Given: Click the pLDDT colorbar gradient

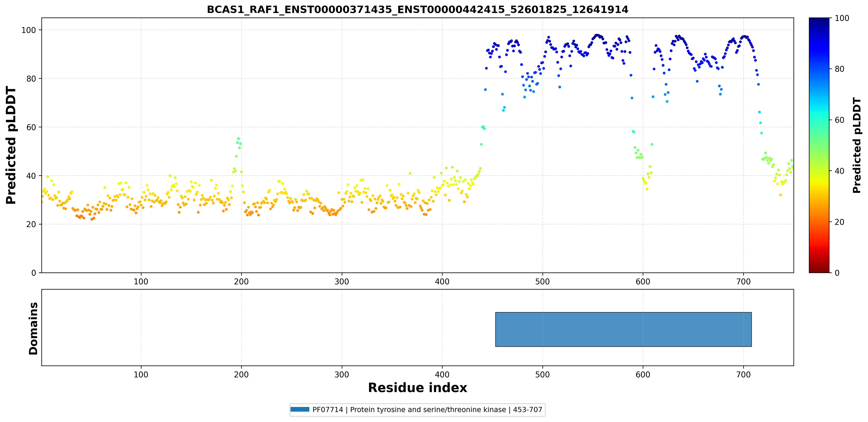Looking at the screenshot, I should click(819, 145).
